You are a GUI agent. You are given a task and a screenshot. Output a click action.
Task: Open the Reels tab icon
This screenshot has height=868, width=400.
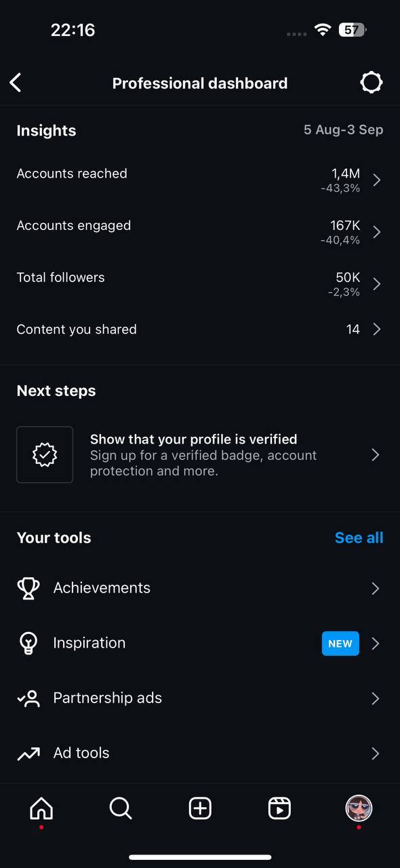pos(279,808)
